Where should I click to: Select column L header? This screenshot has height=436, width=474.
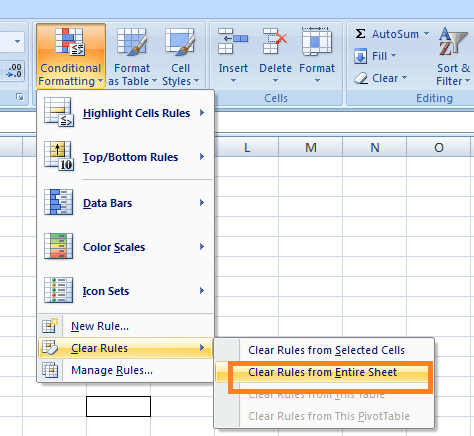pyautogui.click(x=247, y=147)
